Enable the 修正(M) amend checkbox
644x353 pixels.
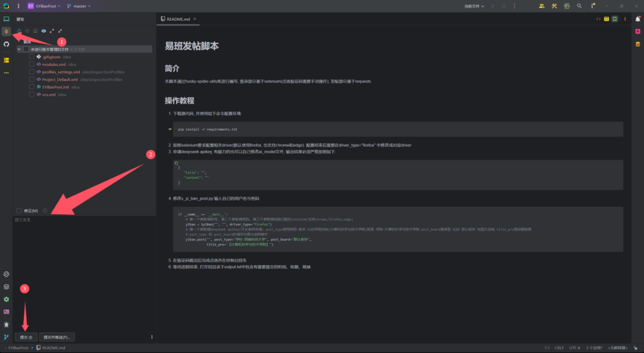tap(19, 210)
